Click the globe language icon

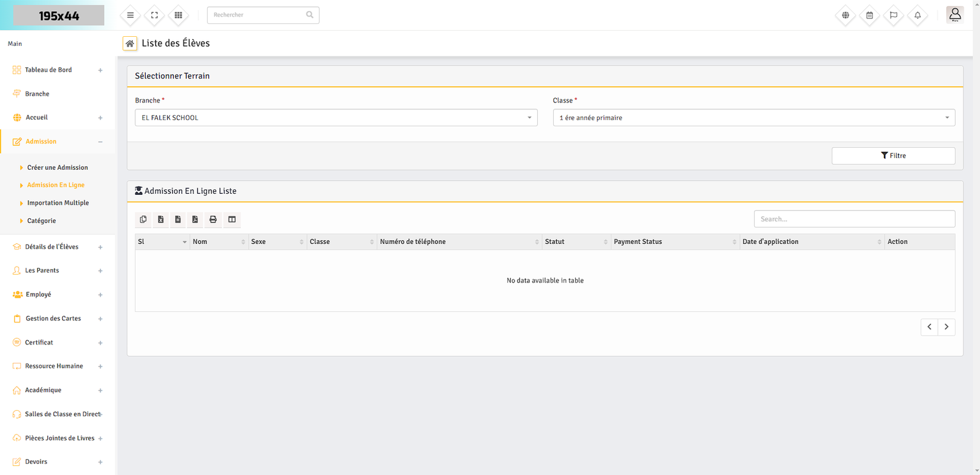846,15
